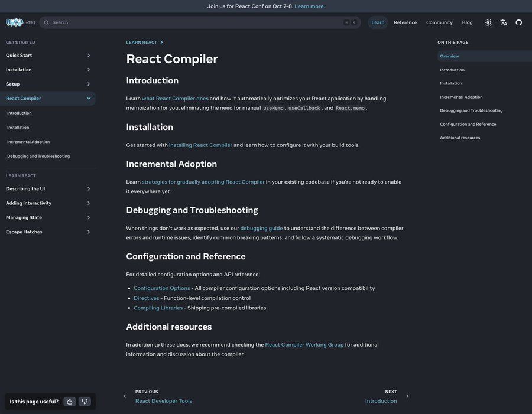Jump to Configuration and Reference in On This Page
Image resolution: width=532 pixels, height=414 pixels.
pos(468,124)
